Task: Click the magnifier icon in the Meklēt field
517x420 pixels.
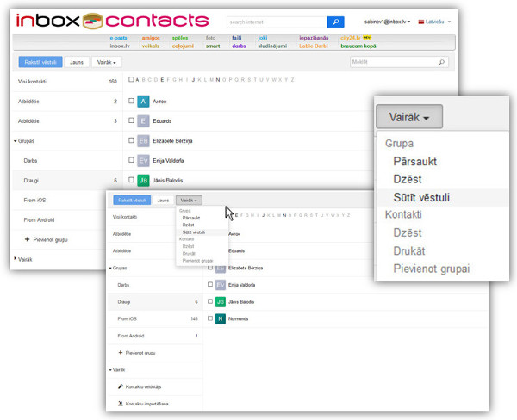Action: point(441,62)
